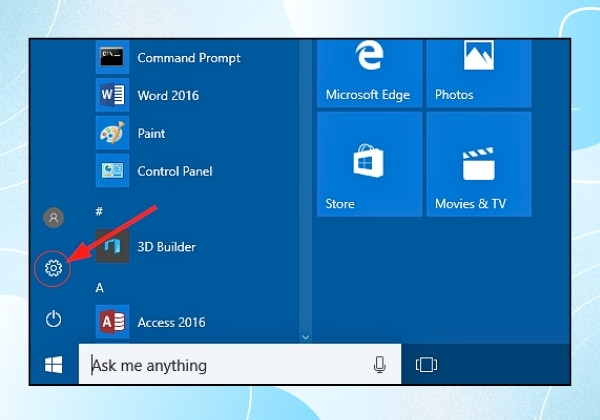Click the 'Access 2016' label
The height and width of the screenshot is (420, 600).
point(171,322)
